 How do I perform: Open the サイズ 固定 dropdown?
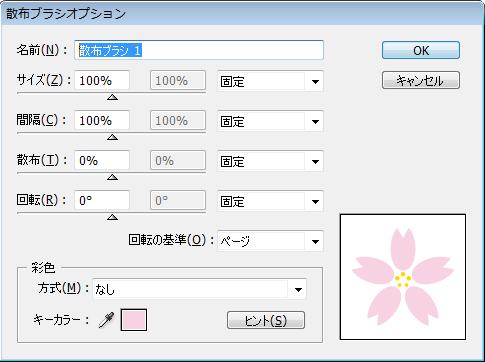(270, 81)
